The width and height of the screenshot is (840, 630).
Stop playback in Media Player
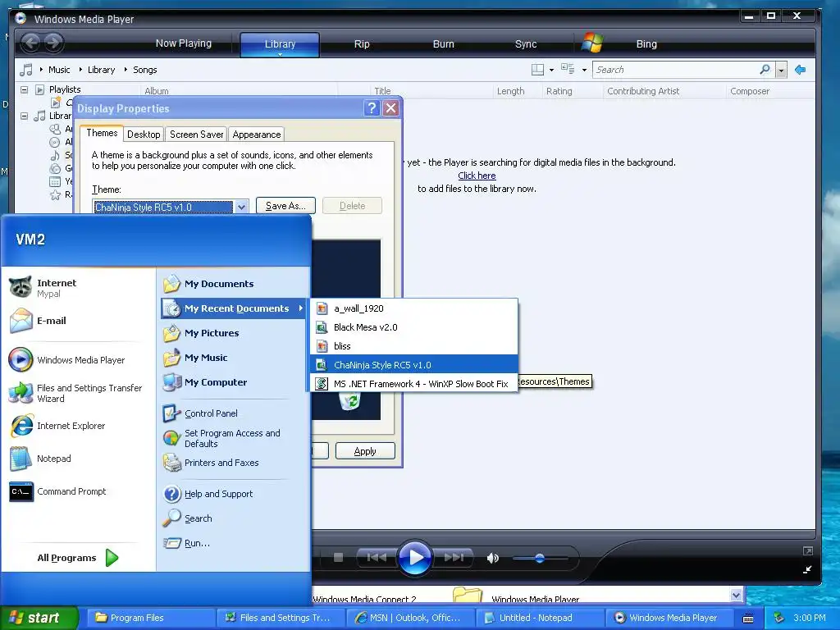point(338,558)
